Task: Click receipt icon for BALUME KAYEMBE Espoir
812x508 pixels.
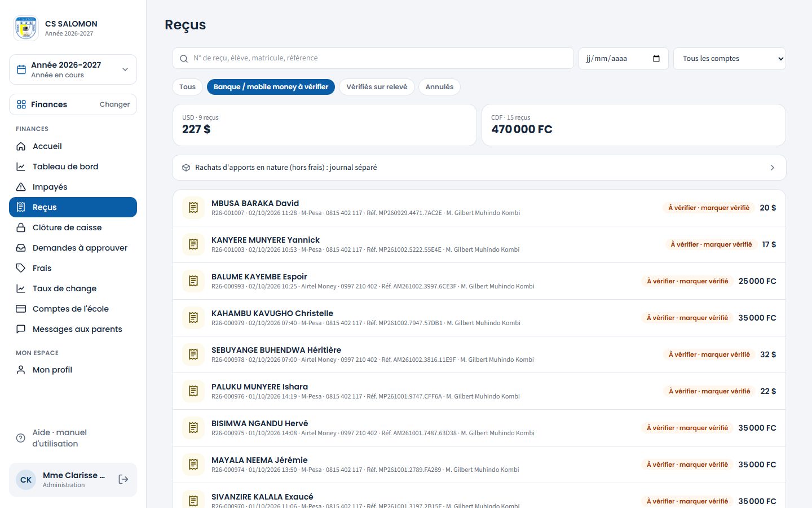Action: click(x=193, y=281)
